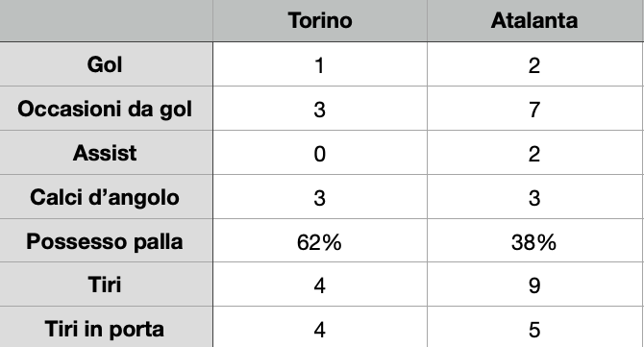Click the Tiri in porta row label

pyautogui.click(x=106, y=327)
